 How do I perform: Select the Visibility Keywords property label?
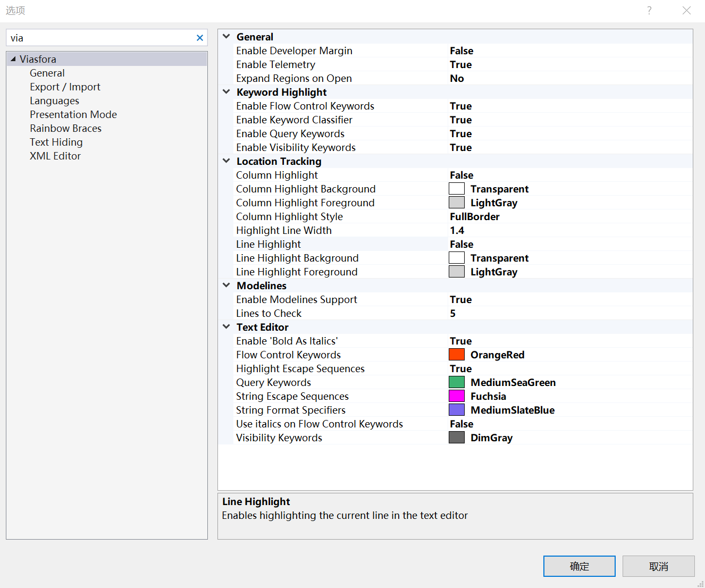279,438
